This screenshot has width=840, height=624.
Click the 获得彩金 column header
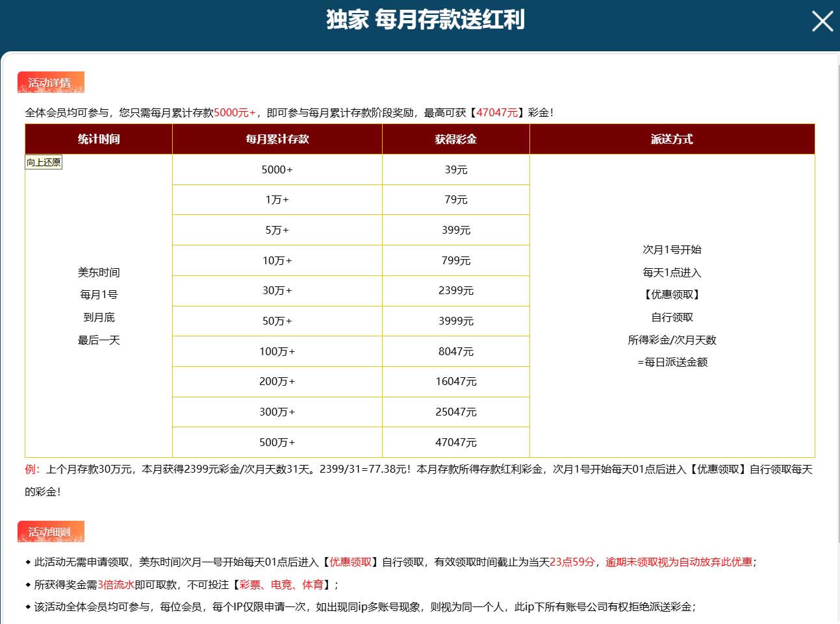456,139
